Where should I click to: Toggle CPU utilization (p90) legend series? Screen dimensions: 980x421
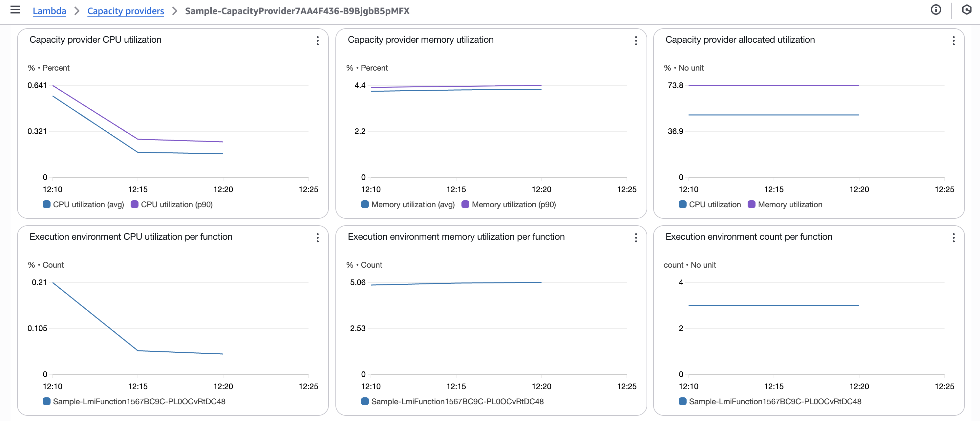(x=172, y=204)
